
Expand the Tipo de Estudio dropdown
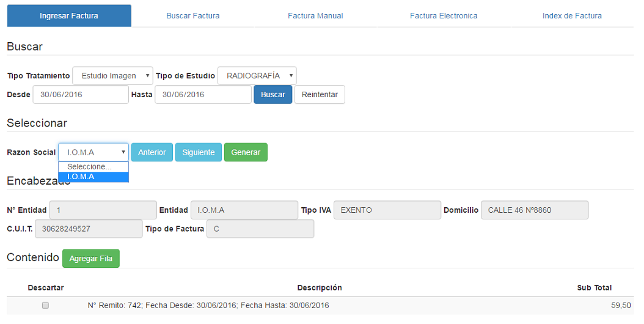click(257, 76)
